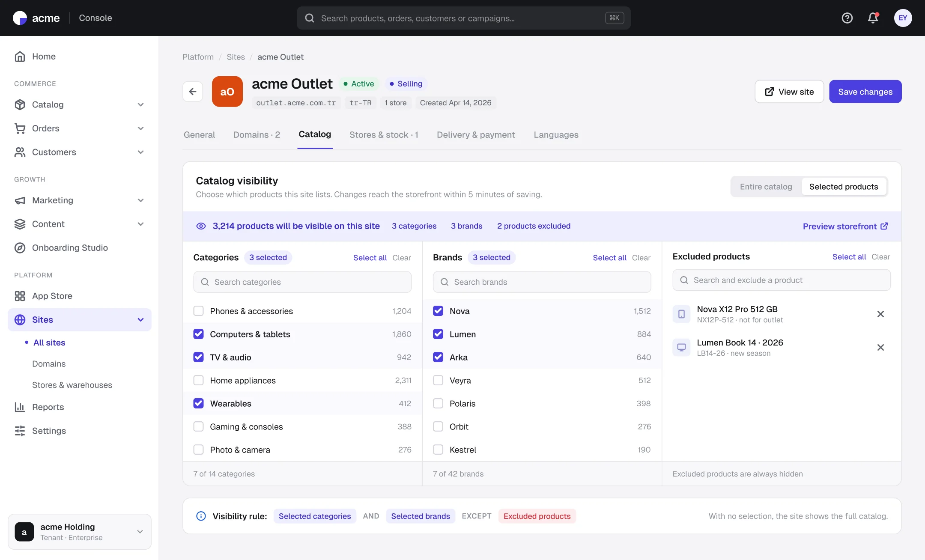Check the Veyra brand

click(438, 380)
